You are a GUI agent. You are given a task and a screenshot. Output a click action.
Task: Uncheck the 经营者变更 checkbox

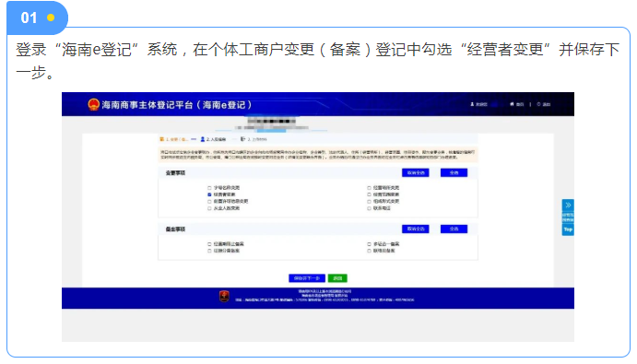(209, 195)
